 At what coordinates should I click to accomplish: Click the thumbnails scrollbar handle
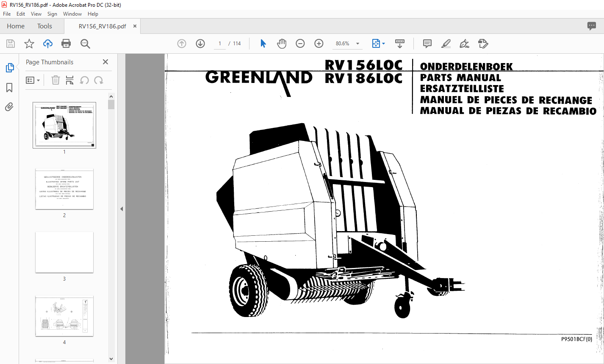(x=111, y=105)
